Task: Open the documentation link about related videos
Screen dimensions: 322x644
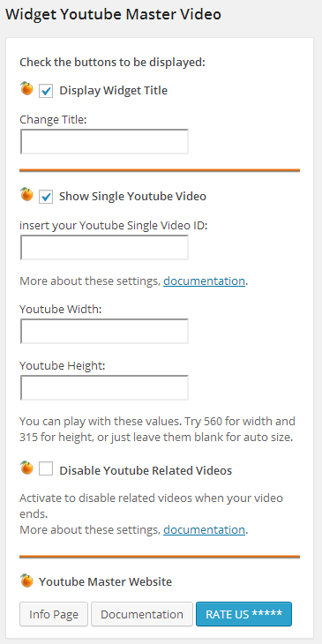Action: [204, 530]
